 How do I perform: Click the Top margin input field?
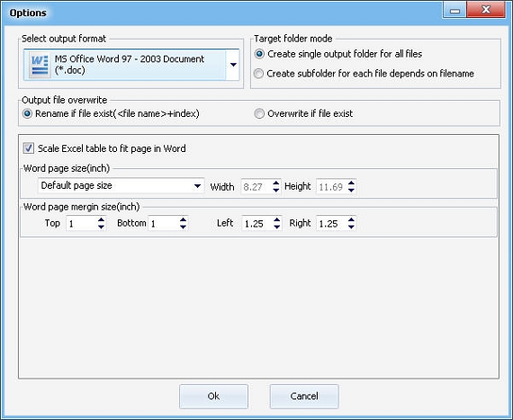pos(82,224)
